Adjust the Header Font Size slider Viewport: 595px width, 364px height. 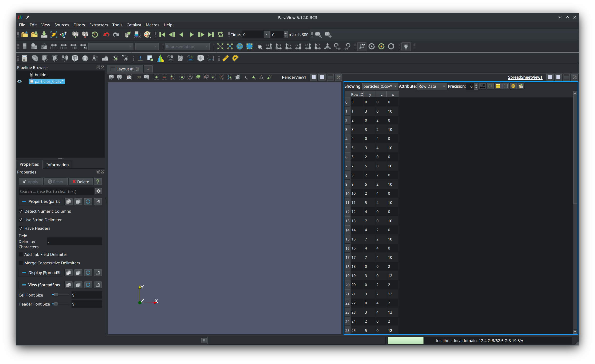[60, 304]
